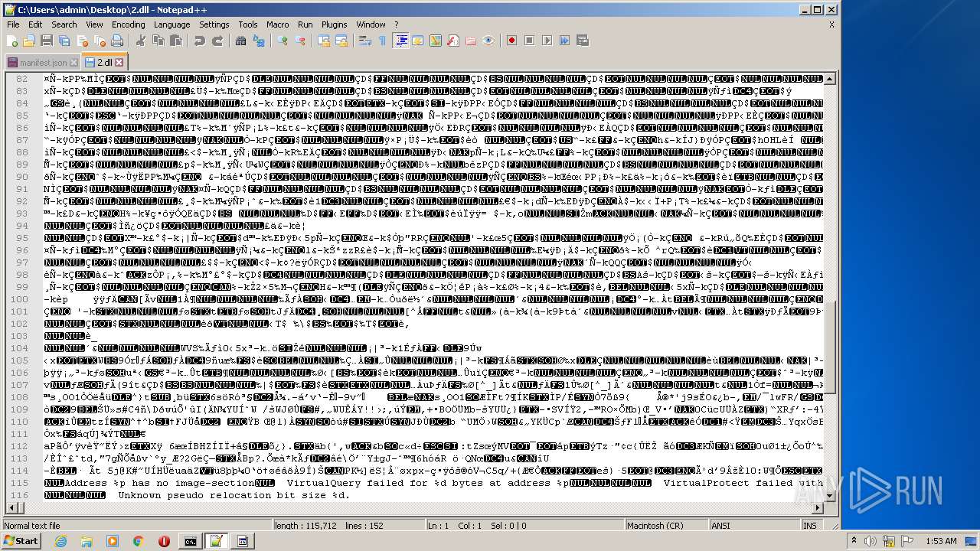Cut selection with the scissors icon
The image size is (980, 551).
point(140,41)
